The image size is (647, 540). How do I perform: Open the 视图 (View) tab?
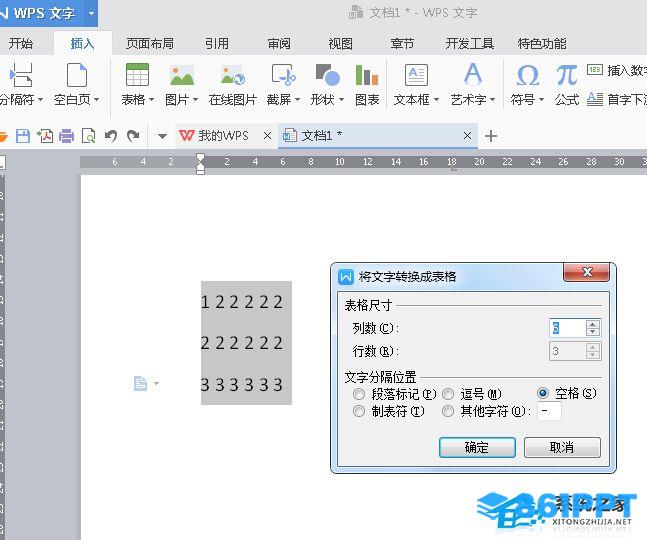point(340,43)
